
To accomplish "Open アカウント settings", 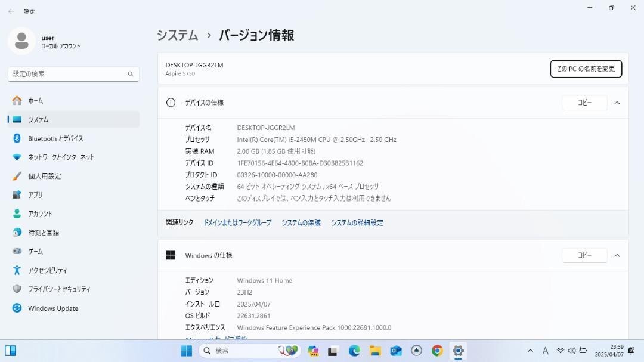I will point(73,214).
